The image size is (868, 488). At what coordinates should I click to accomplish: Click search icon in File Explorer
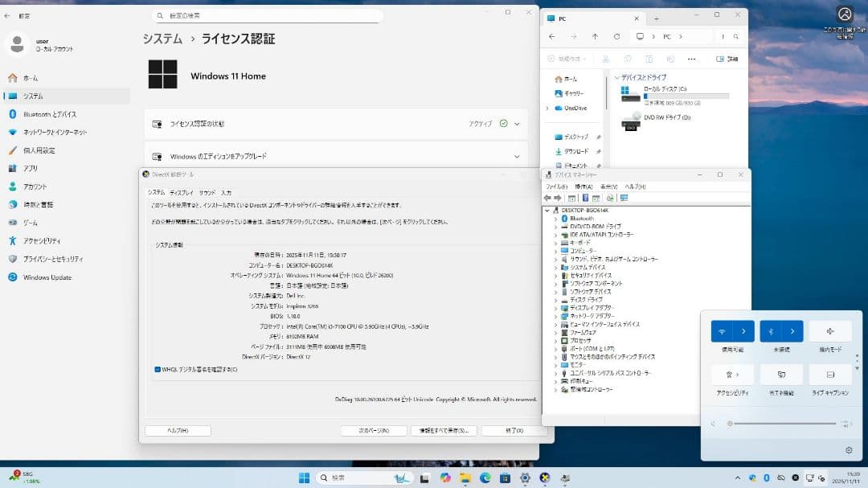click(x=735, y=36)
